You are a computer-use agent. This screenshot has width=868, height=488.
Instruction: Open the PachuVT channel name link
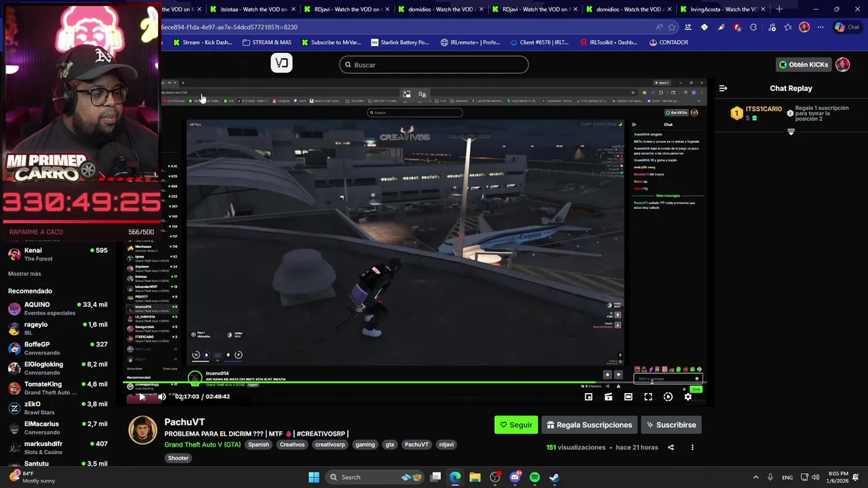click(x=184, y=422)
